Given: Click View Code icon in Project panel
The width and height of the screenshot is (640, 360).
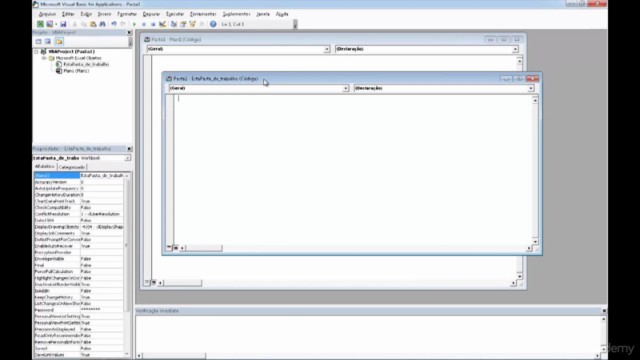Looking at the screenshot, I should 38,41.
